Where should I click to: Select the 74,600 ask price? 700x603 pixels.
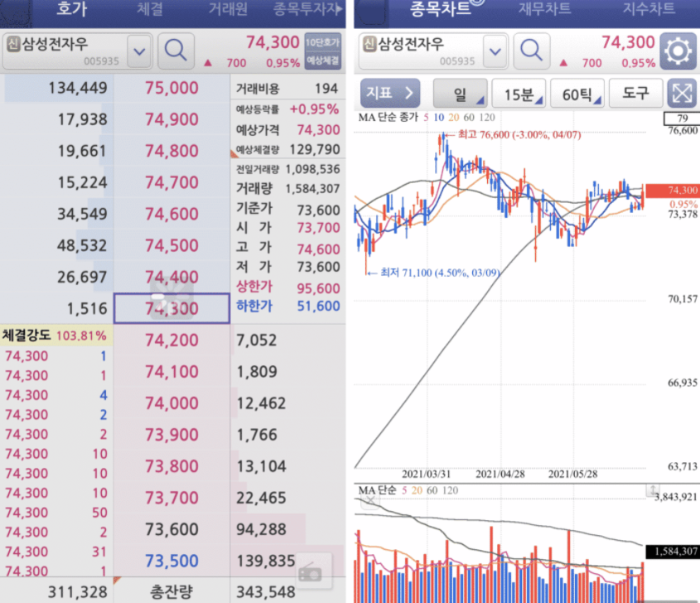click(x=171, y=215)
